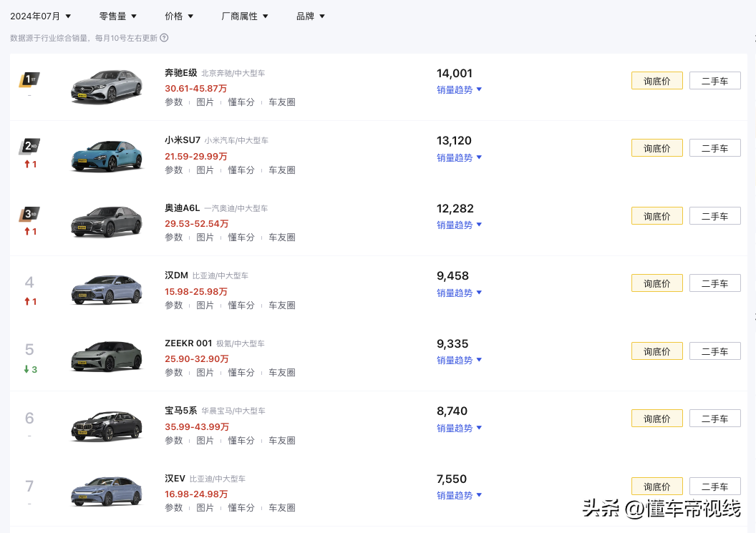Click the 二手车 button for 奥迪A6L

(714, 215)
